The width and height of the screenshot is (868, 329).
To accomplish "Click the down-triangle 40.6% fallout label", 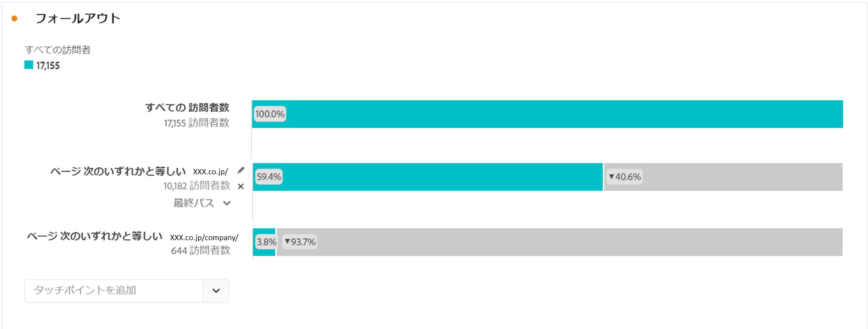I will [x=624, y=177].
